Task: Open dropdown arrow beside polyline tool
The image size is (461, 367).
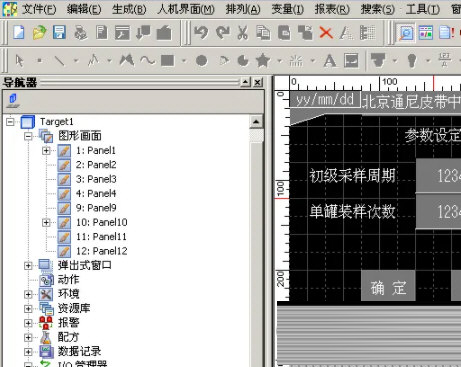Action: pos(109,61)
